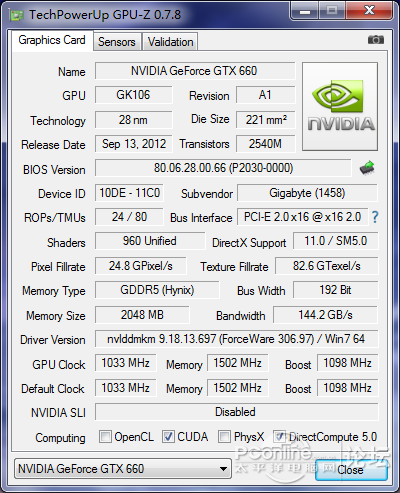Toggle the CUDA checkbox
This screenshot has height=493, width=400.
point(168,436)
